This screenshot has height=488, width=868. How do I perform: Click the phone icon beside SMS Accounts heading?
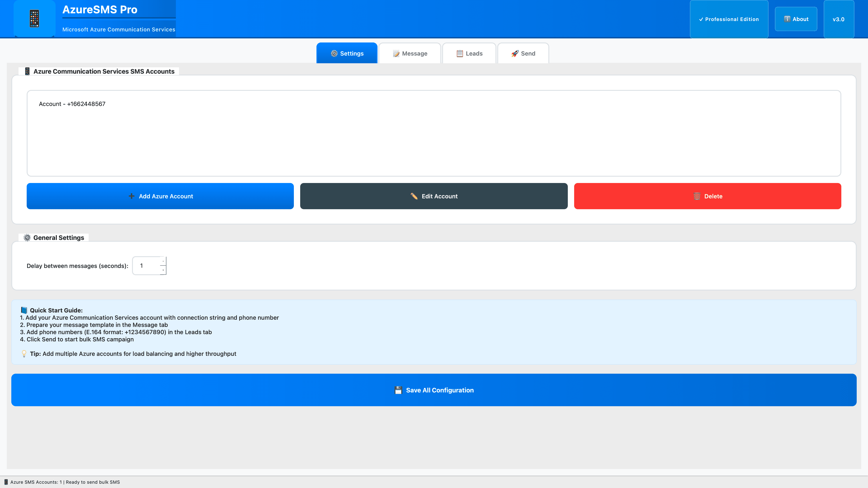27,71
